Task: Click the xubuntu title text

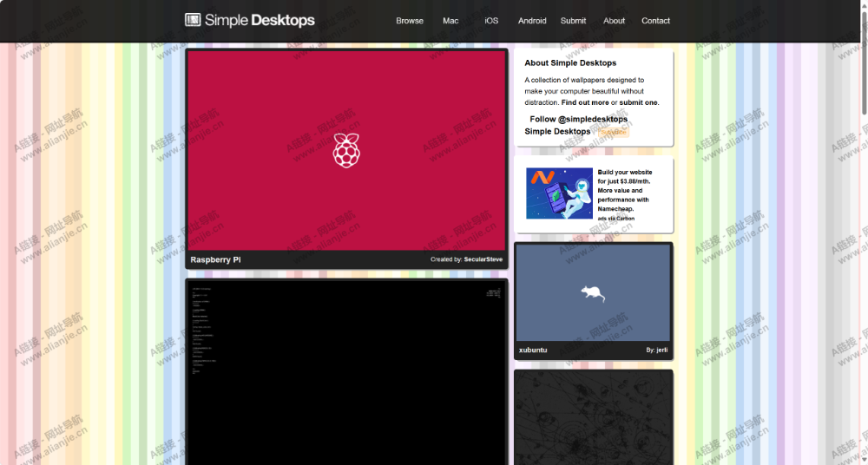Action: click(533, 350)
